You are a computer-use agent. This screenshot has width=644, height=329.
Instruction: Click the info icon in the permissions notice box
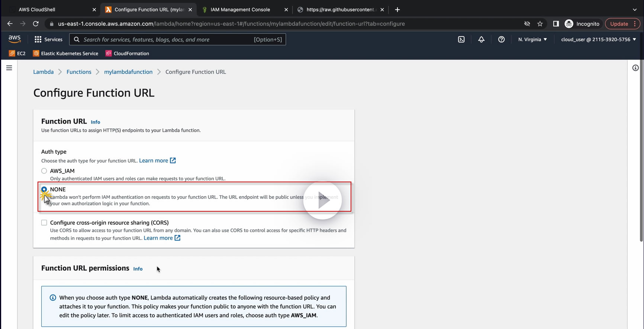pyautogui.click(x=53, y=297)
